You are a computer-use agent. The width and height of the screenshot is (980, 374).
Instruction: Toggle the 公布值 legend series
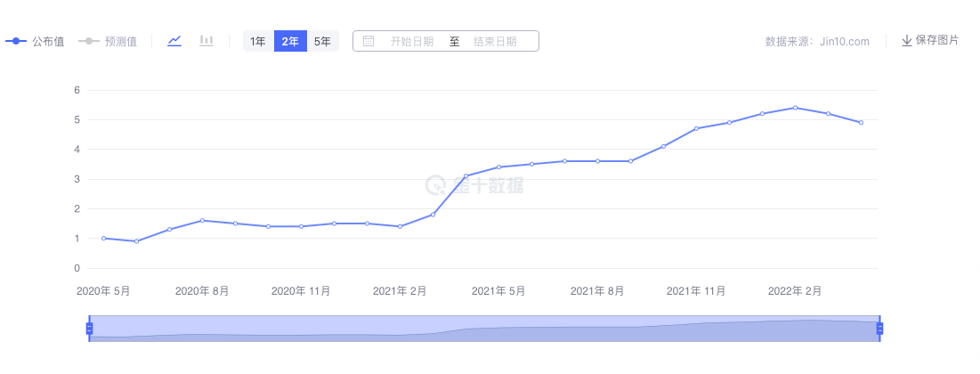tap(35, 41)
